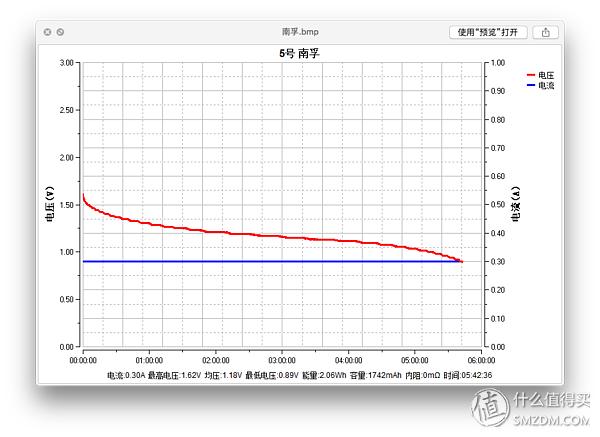Click the "1.00" current axis value

(x=498, y=63)
